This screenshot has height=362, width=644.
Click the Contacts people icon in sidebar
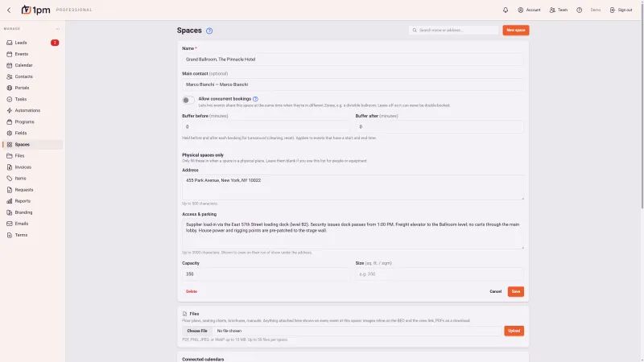(10, 76)
